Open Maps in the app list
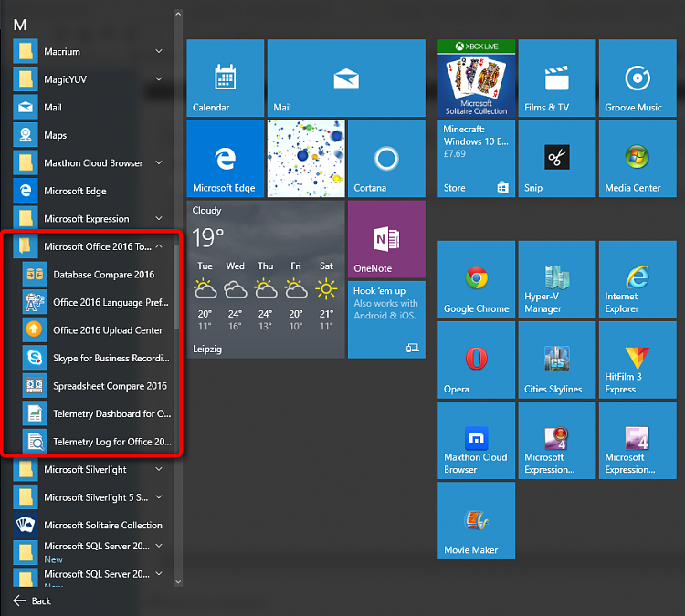The height and width of the screenshot is (616, 685). [92, 135]
